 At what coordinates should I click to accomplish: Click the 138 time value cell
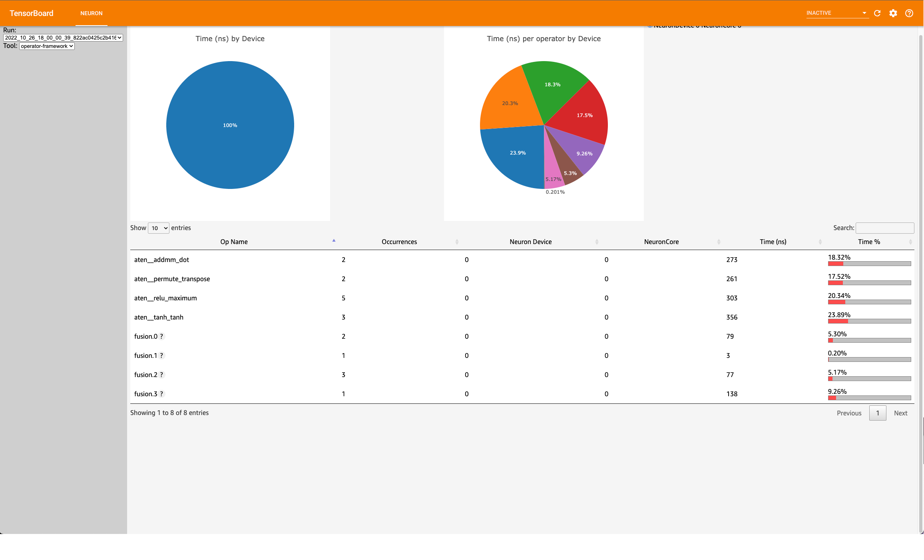click(732, 394)
